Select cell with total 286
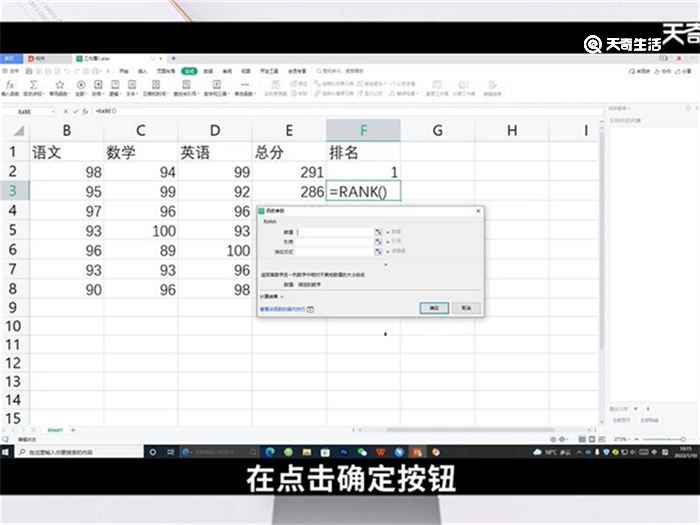Viewport: 700px width, 525px height. point(289,192)
